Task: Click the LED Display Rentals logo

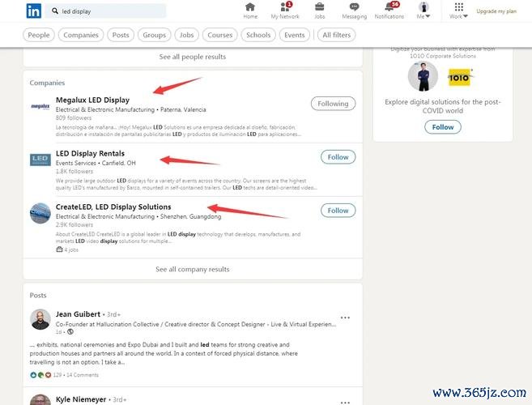Action: coord(40,160)
